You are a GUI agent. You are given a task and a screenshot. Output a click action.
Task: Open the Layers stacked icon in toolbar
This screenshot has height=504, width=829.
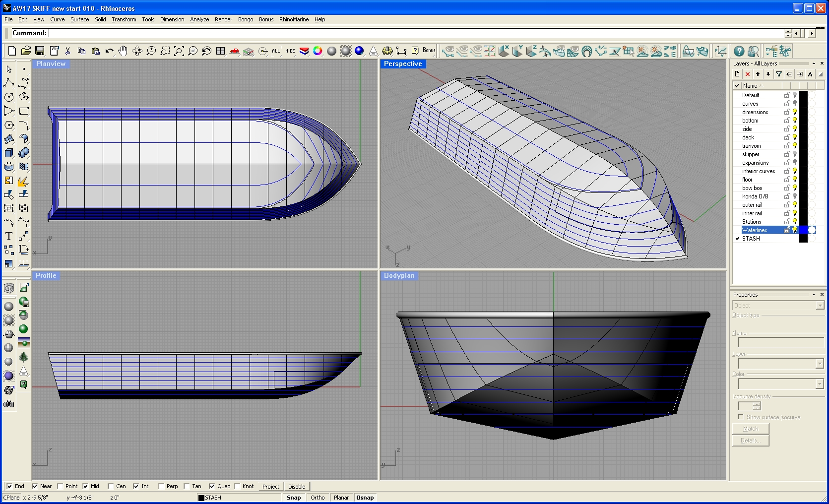(x=304, y=51)
